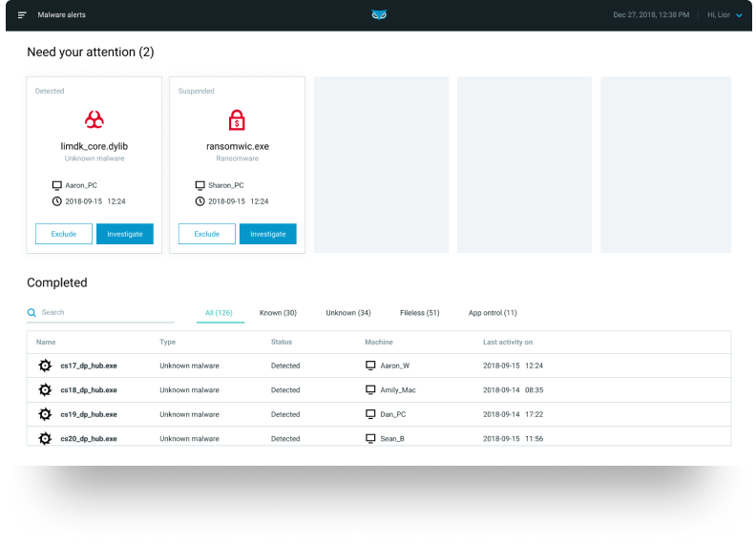
Task: Click the 2018-09-14 17:22 activity timestamp
Action: (x=513, y=414)
